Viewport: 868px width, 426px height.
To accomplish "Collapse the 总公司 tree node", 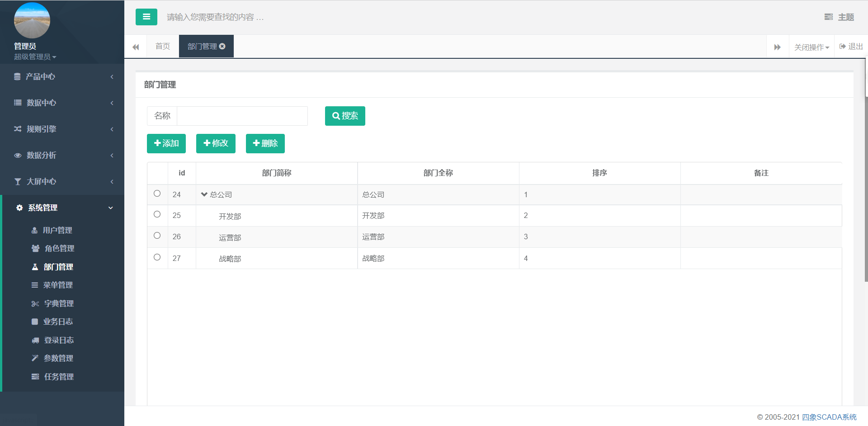I will pyautogui.click(x=204, y=194).
